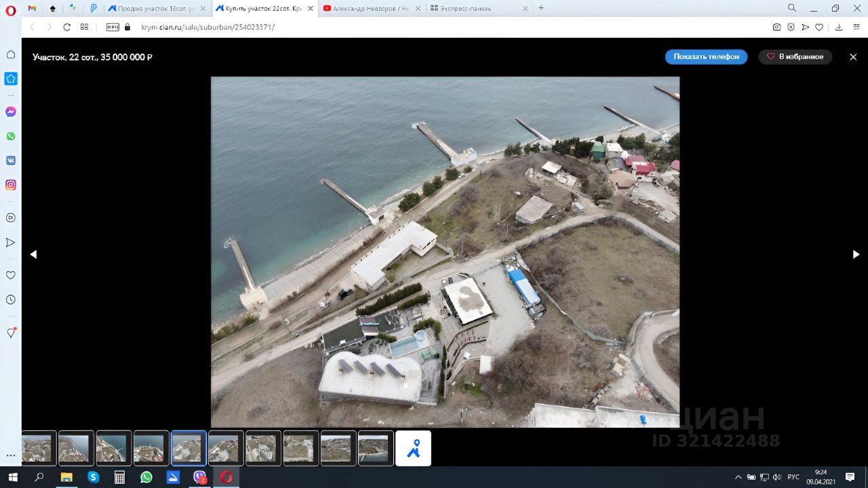Show hidden system tray icons
This screenshot has width=868, height=488.
click(x=738, y=477)
